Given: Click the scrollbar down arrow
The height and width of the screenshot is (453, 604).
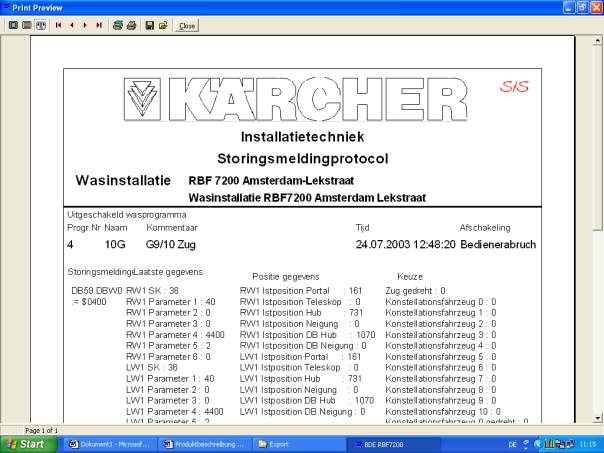Looking at the screenshot, I should (x=597, y=418).
